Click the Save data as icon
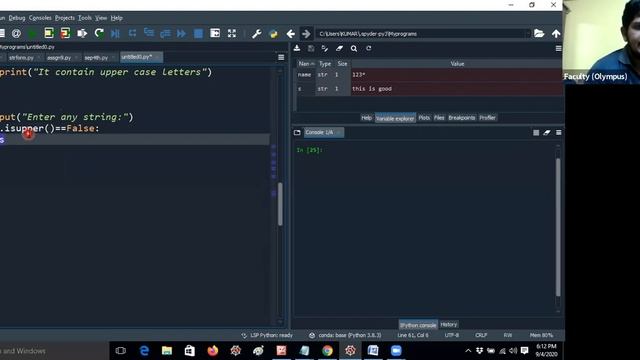Viewport: 640px width, 360px height. (x=325, y=48)
